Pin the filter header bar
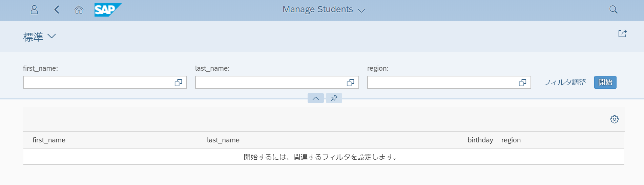The height and width of the screenshot is (185, 644). 334,98
